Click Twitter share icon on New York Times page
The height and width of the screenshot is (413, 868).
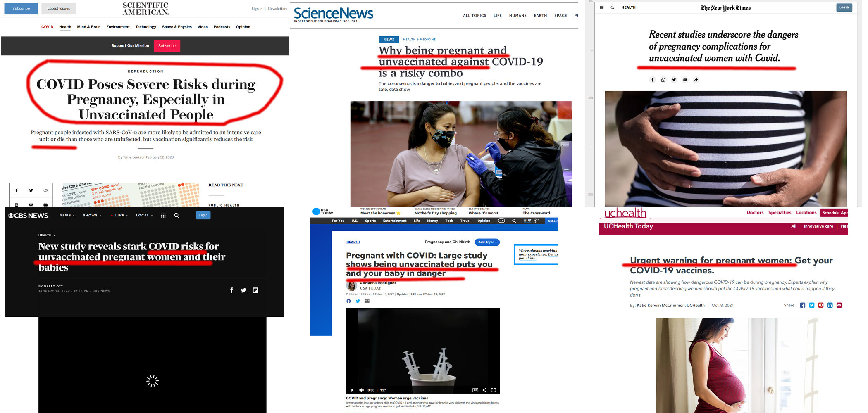(x=674, y=80)
